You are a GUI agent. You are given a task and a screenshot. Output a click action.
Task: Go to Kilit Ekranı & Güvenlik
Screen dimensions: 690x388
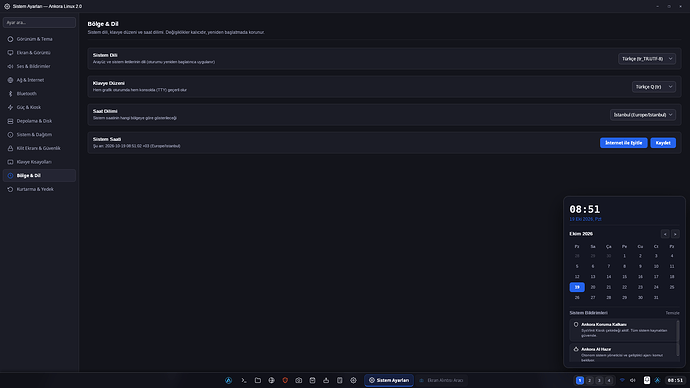point(39,148)
